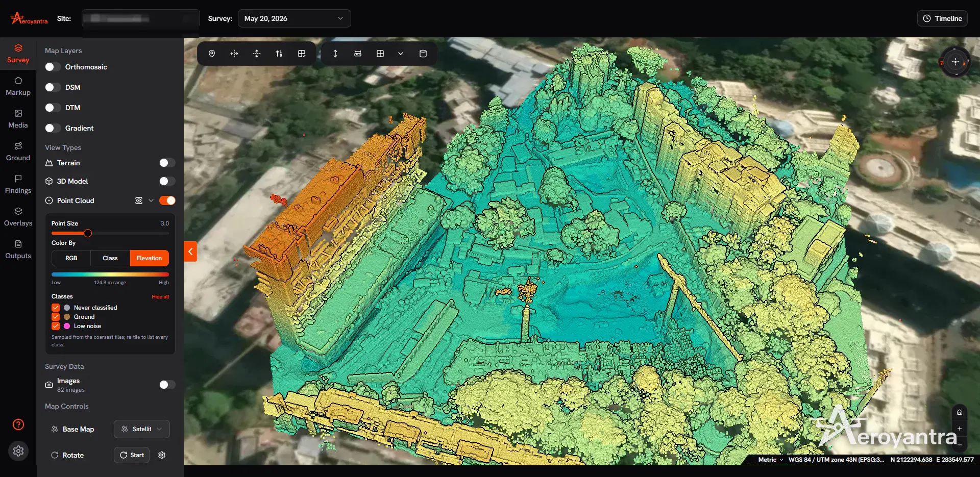Open the Survey date dropdown
980x477 pixels.
pyautogui.click(x=294, y=18)
